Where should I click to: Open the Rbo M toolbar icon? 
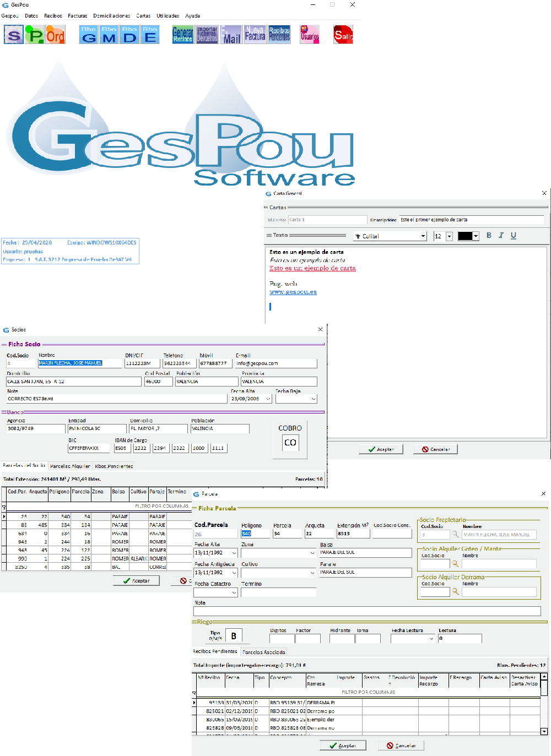coord(109,35)
